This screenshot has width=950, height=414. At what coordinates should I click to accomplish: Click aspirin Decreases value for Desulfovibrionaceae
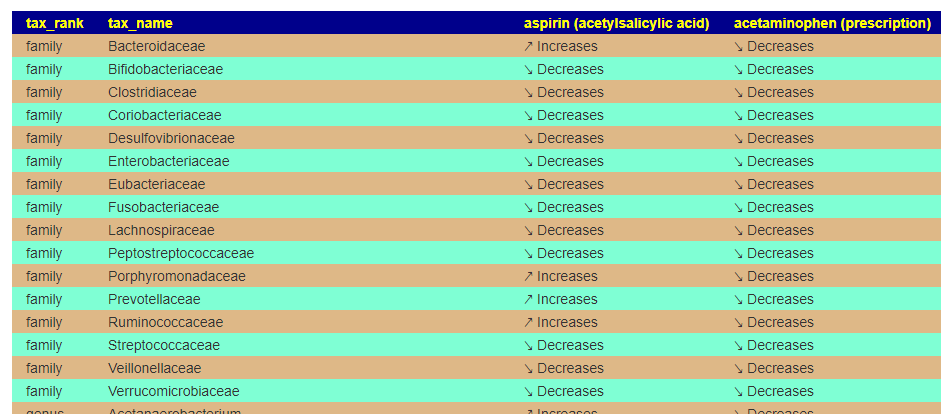click(x=563, y=138)
